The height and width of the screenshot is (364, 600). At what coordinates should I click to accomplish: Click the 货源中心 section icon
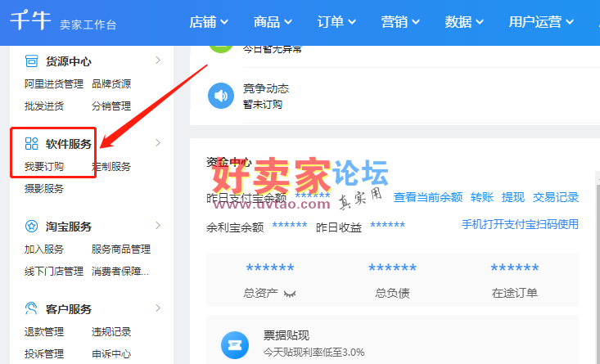click(x=32, y=61)
